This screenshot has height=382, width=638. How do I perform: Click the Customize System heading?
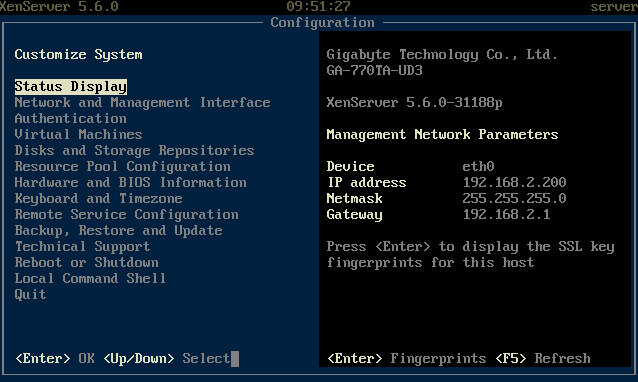[x=79, y=55]
